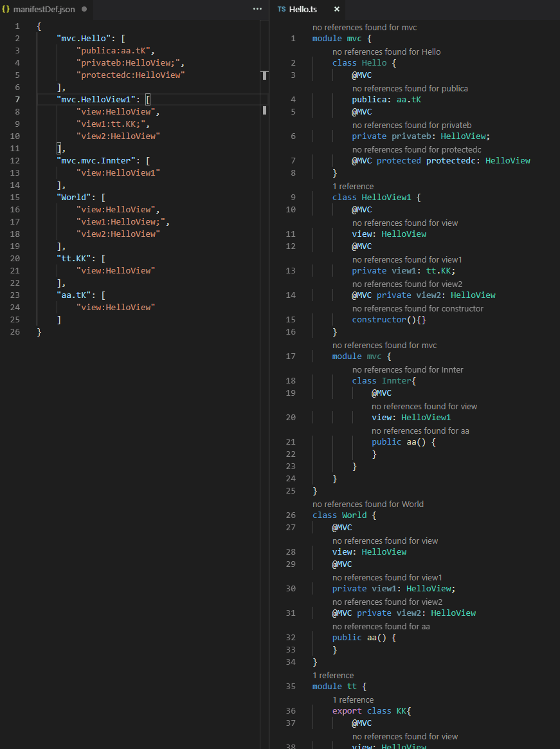Click the "publica:aa.tK" string in JSON

click(x=113, y=51)
